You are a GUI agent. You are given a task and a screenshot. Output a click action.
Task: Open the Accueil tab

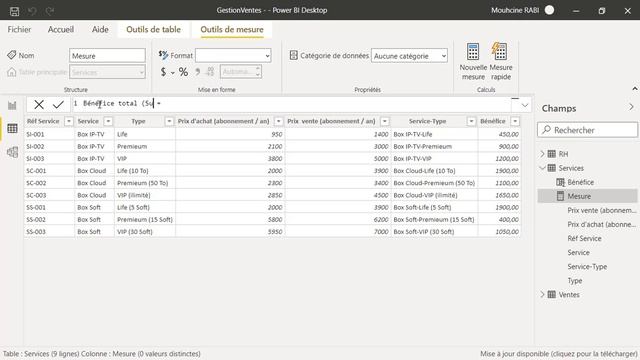pos(61,29)
